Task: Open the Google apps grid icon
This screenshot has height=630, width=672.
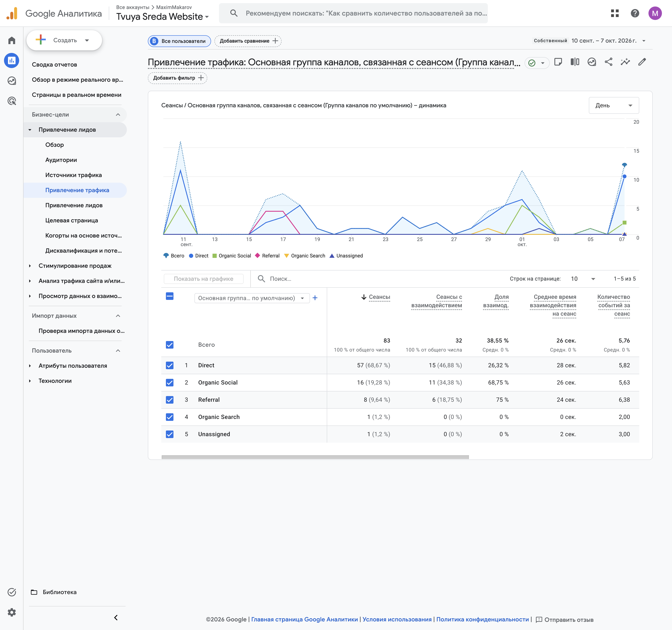Action: click(x=614, y=13)
